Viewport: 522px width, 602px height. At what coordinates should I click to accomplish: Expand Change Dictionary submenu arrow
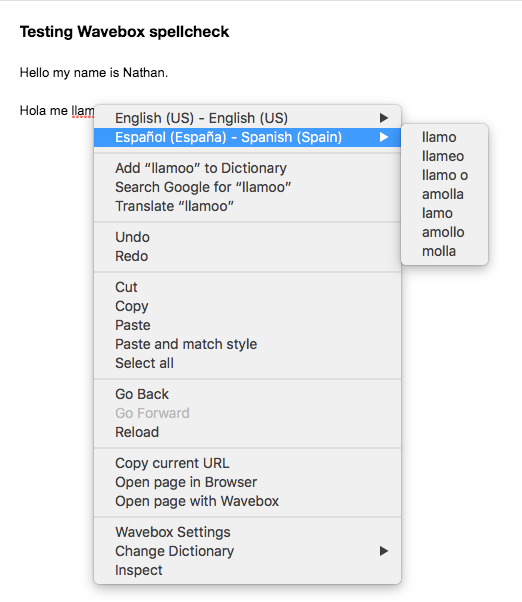pos(383,551)
